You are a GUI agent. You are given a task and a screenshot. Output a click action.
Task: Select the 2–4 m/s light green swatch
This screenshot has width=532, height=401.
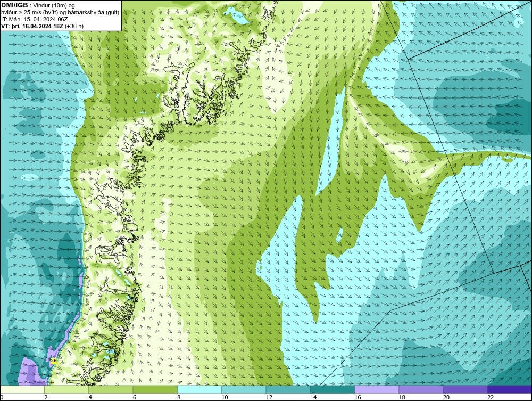click(66, 389)
